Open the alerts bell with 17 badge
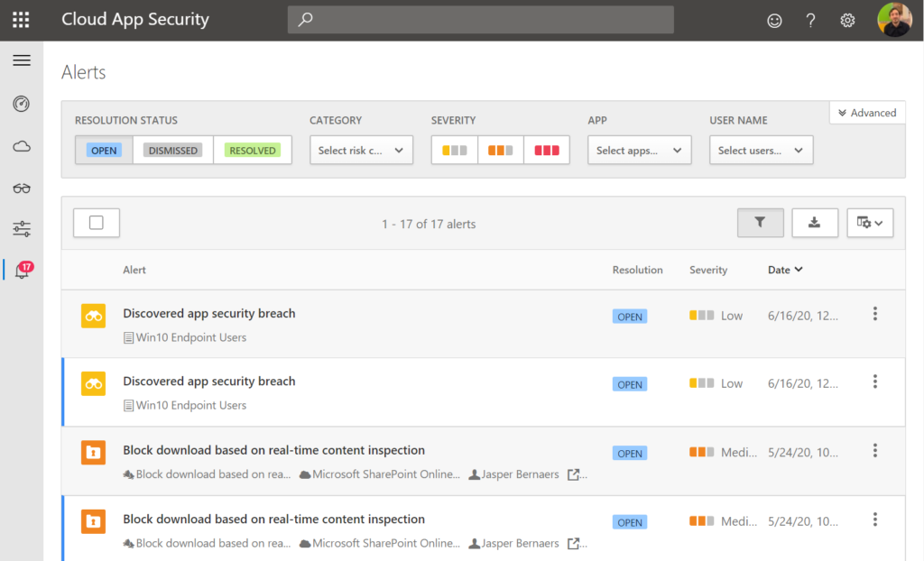Viewport: 924px width, 561px height. tap(23, 270)
